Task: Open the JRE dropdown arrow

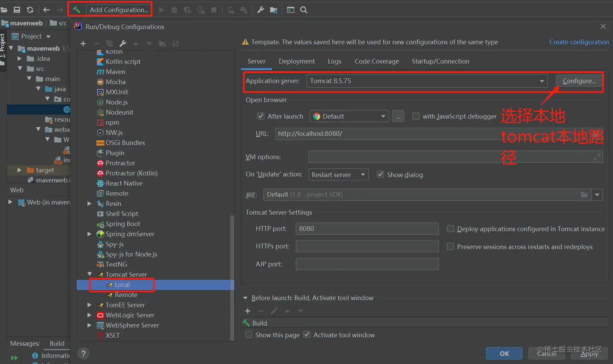Action: tap(597, 195)
